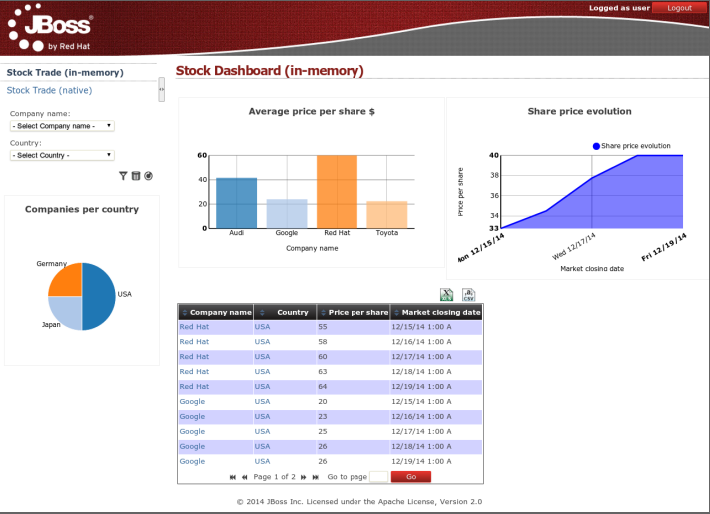
Task: Click the Companies per country title
Action: tap(82, 209)
